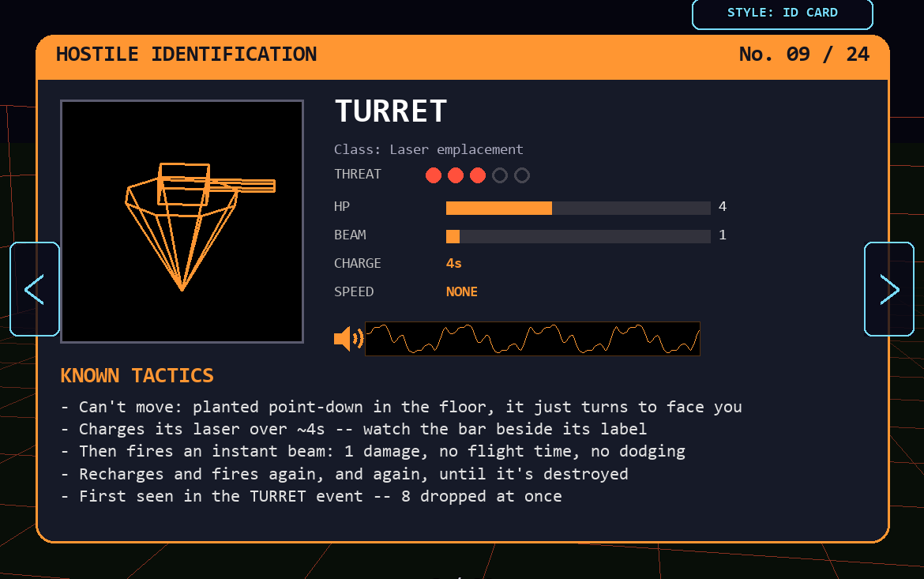Click the SPEED stat label
The image size is (924, 579).
[354, 291]
